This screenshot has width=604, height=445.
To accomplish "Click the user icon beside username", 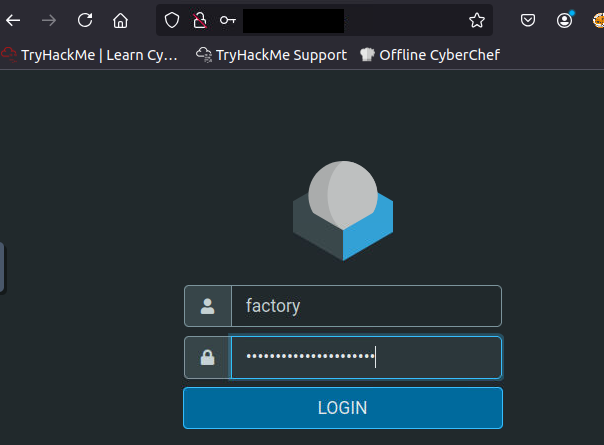I will point(207,306).
